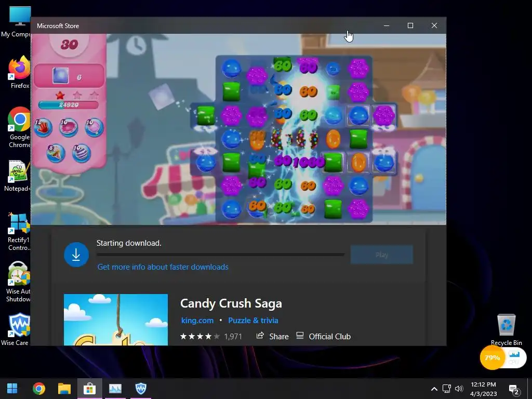Click the download progress bar
This screenshot has width=532, height=399.
220,254
